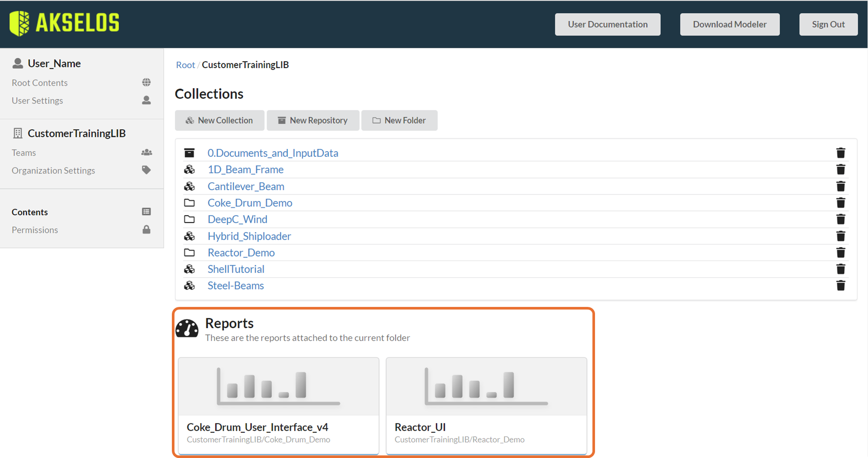The image size is (868, 458).
Task: Click the ShellTutorial trash icon
Action: (x=841, y=269)
